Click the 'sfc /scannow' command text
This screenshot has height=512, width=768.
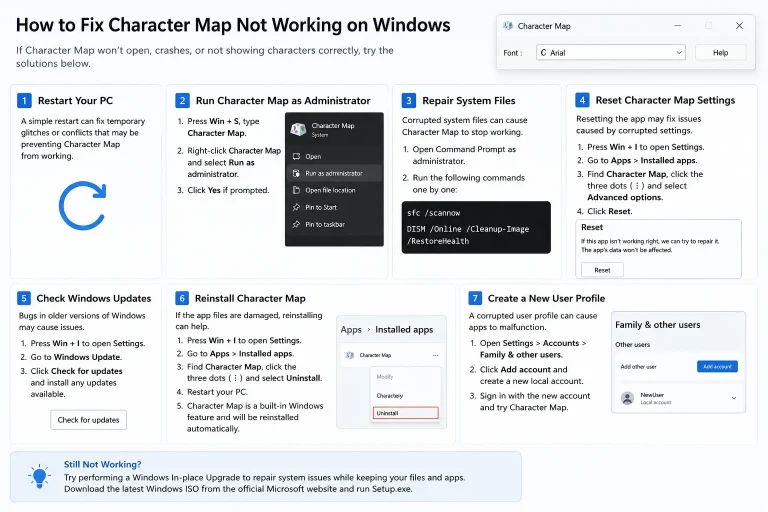433,213
